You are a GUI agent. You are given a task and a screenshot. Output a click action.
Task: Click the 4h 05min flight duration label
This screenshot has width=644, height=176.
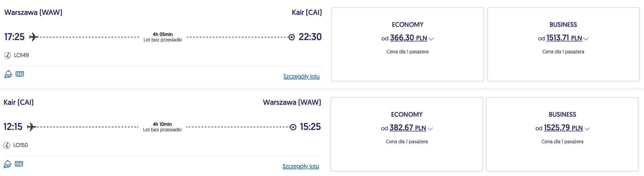[163, 34]
